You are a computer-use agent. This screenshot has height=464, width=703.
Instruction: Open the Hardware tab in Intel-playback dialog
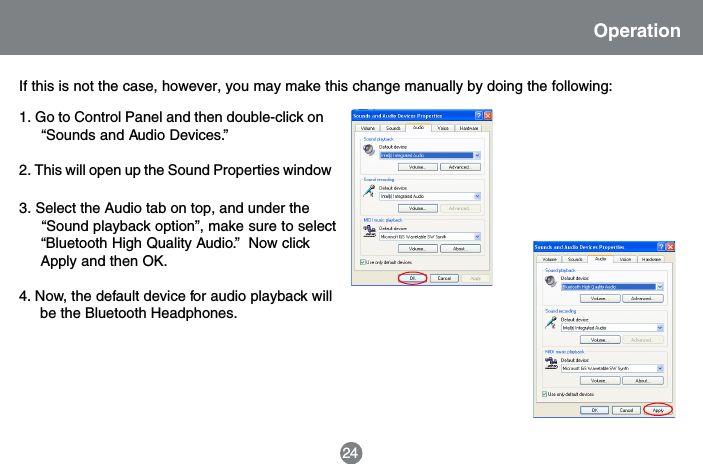(469, 128)
